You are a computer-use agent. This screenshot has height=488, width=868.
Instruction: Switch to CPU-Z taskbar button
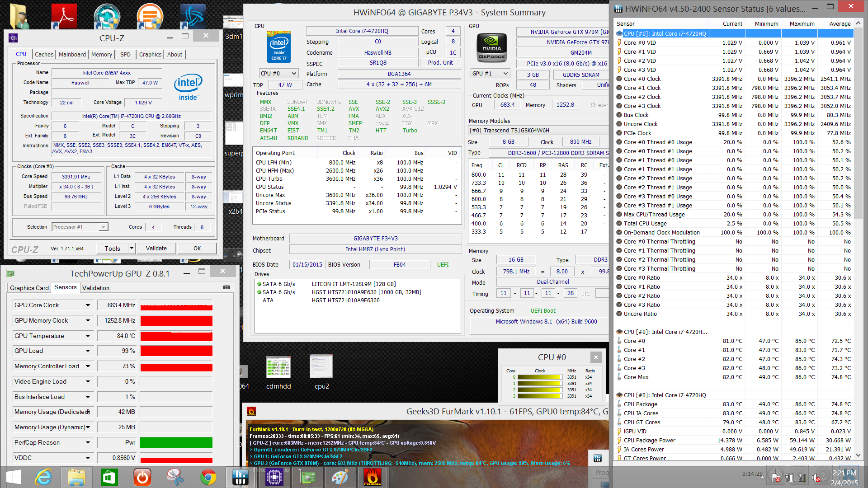274,477
